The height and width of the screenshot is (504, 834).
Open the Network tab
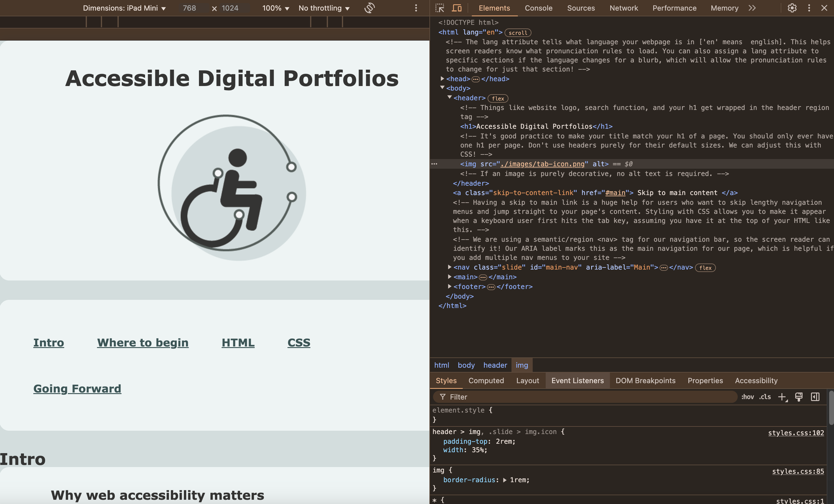pos(624,8)
